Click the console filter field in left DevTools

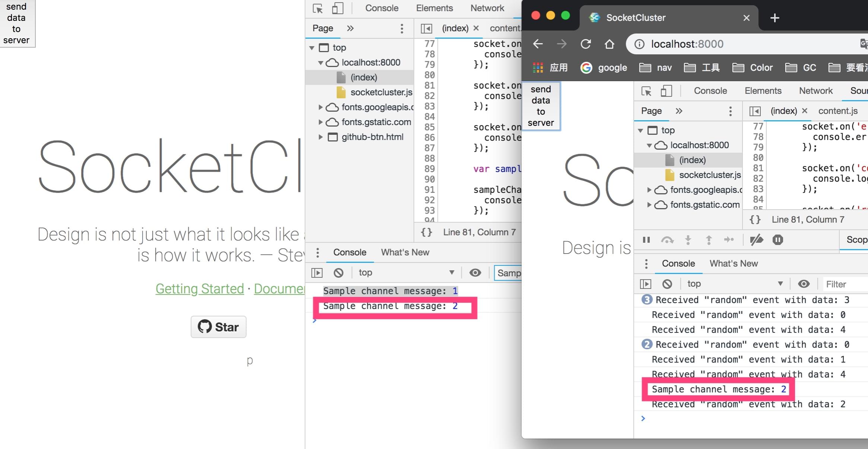click(508, 273)
